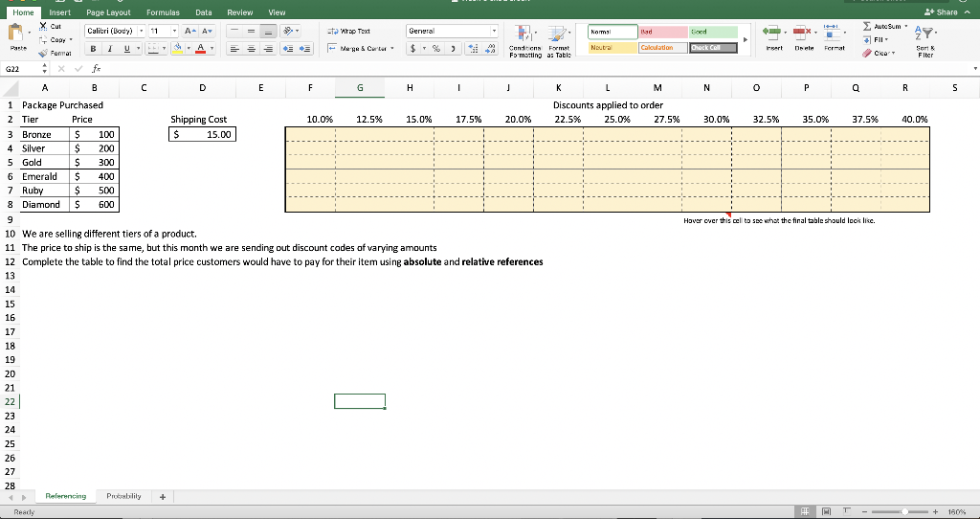Apply middle vertical alignment
The image size is (980, 519).
(251, 31)
